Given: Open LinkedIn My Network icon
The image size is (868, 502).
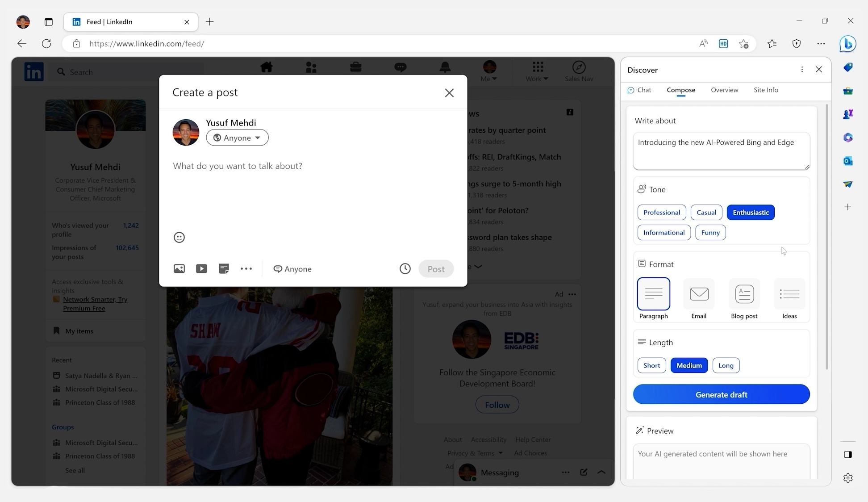Looking at the screenshot, I should [x=311, y=67].
